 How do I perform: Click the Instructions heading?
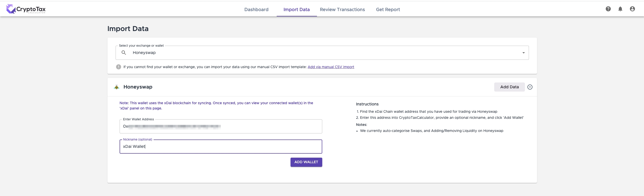coord(367,104)
